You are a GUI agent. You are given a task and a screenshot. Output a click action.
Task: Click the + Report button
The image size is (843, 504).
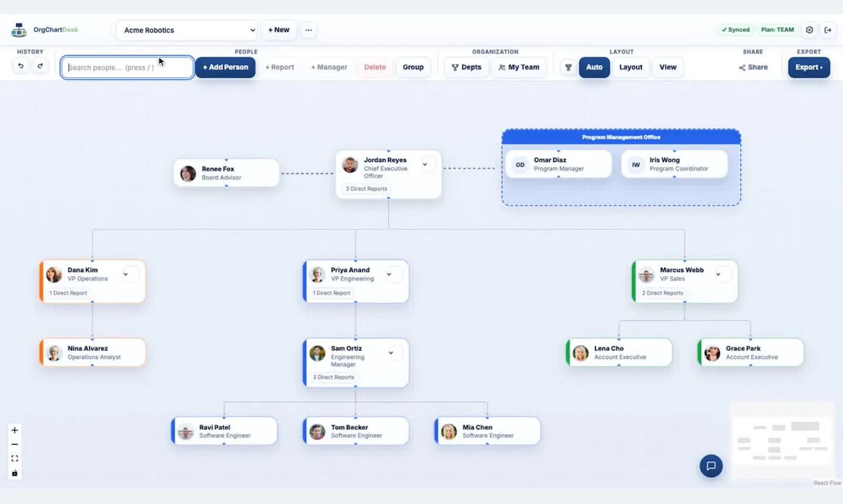[279, 67]
